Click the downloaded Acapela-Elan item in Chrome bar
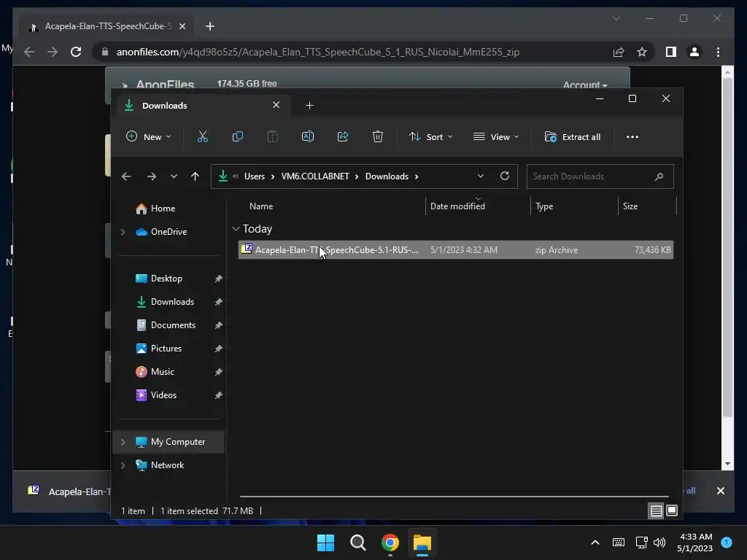The height and width of the screenshot is (560, 747). [69, 491]
